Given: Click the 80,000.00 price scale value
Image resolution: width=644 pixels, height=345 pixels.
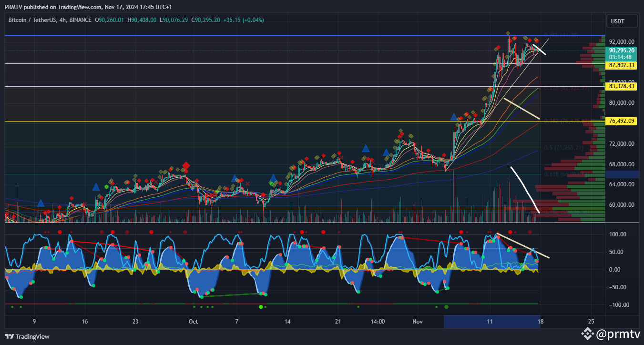Looking at the screenshot, I should 622,103.
